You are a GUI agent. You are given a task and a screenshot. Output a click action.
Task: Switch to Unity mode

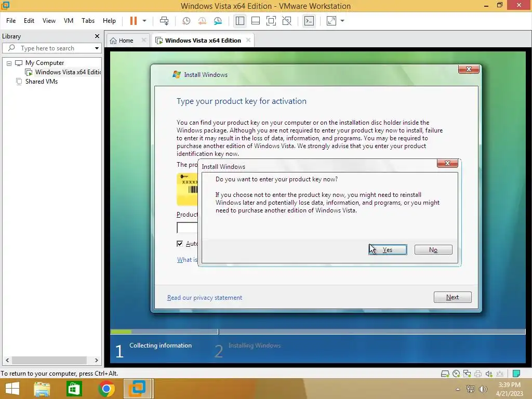tap(287, 21)
